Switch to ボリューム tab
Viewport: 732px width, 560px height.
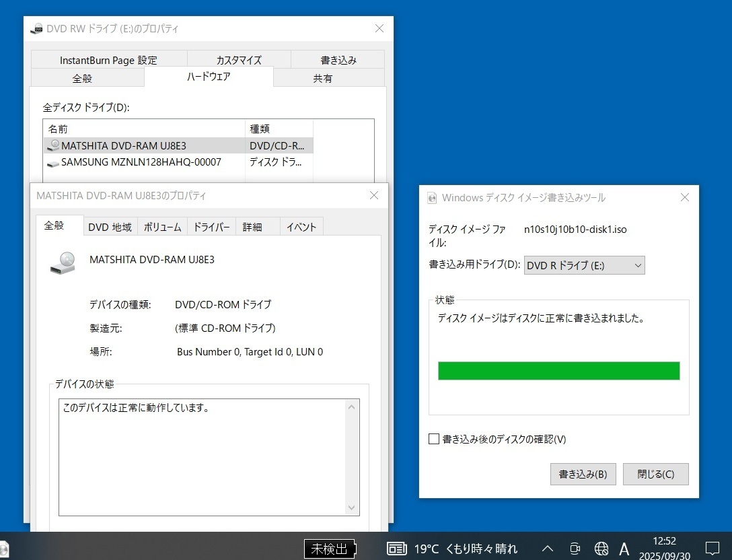tap(162, 227)
